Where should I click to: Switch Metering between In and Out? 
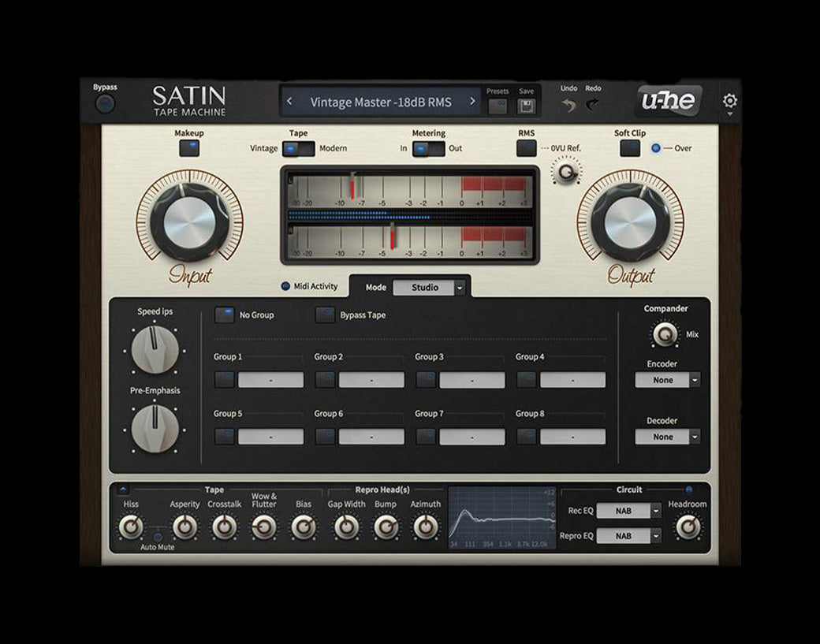point(428,149)
